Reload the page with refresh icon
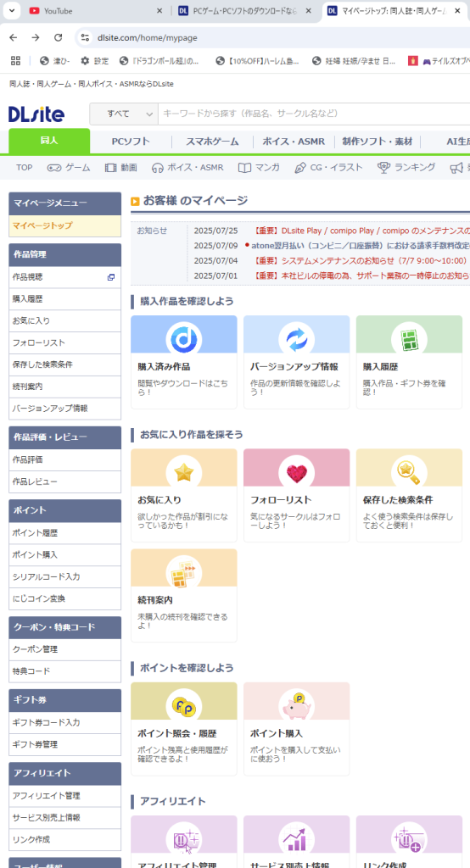470x868 pixels. click(x=58, y=37)
